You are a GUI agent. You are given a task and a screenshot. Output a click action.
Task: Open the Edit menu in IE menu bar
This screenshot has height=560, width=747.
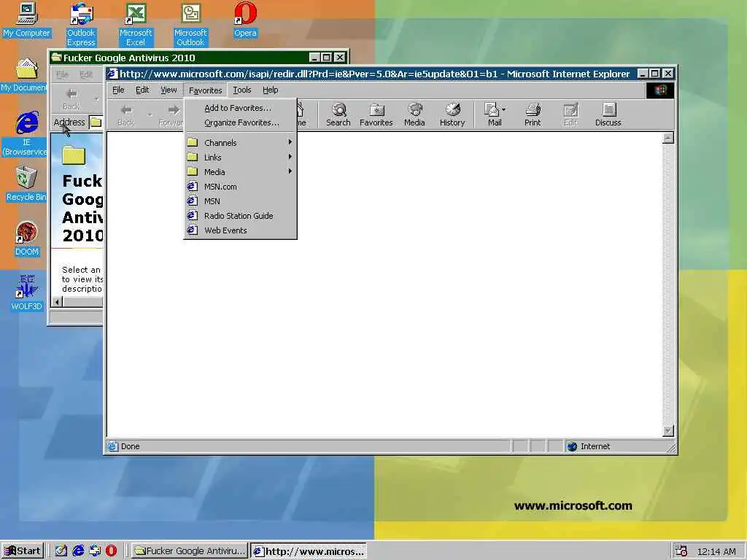[142, 90]
